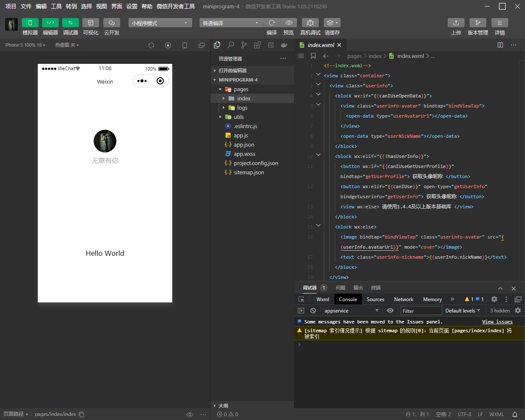The height and width of the screenshot is (420, 525).
Task: Collapse the pages folder
Action: click(x=252, y=89)
